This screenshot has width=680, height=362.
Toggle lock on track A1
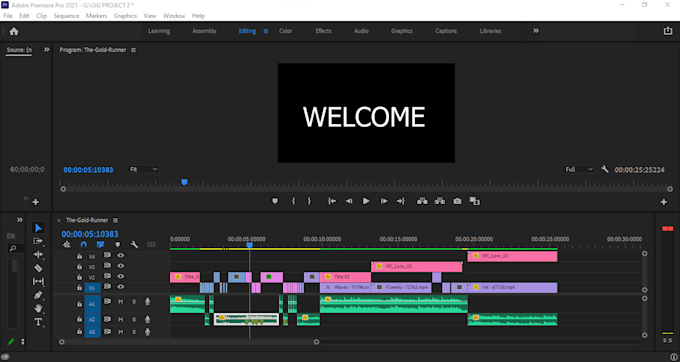pos(79,304)
